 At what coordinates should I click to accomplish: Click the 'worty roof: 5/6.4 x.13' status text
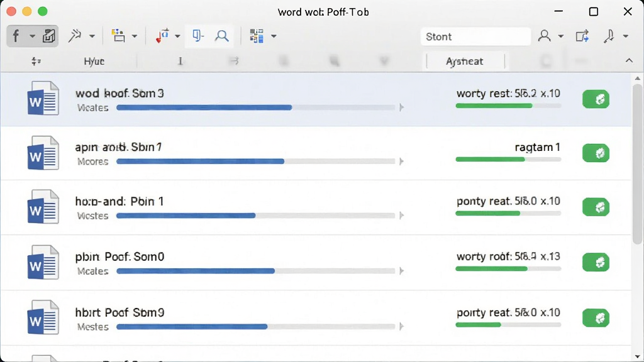pyautogui.click(x=508, y=256)
